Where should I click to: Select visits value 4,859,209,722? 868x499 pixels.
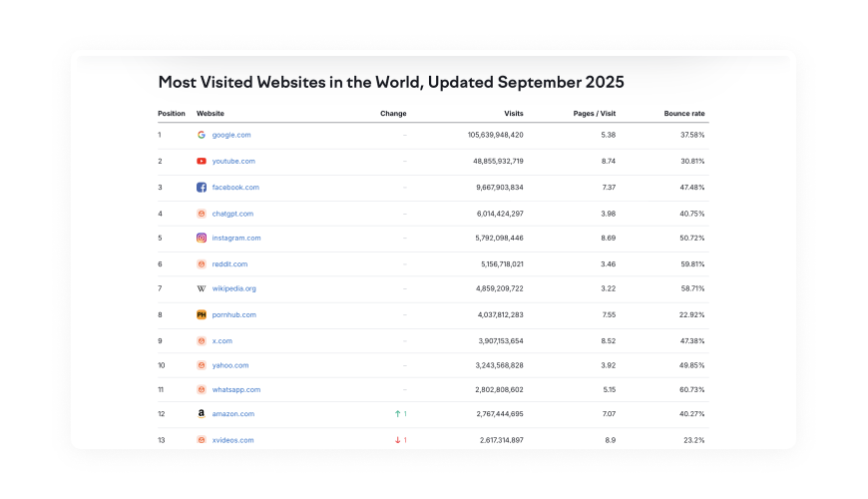click(499, 288)
